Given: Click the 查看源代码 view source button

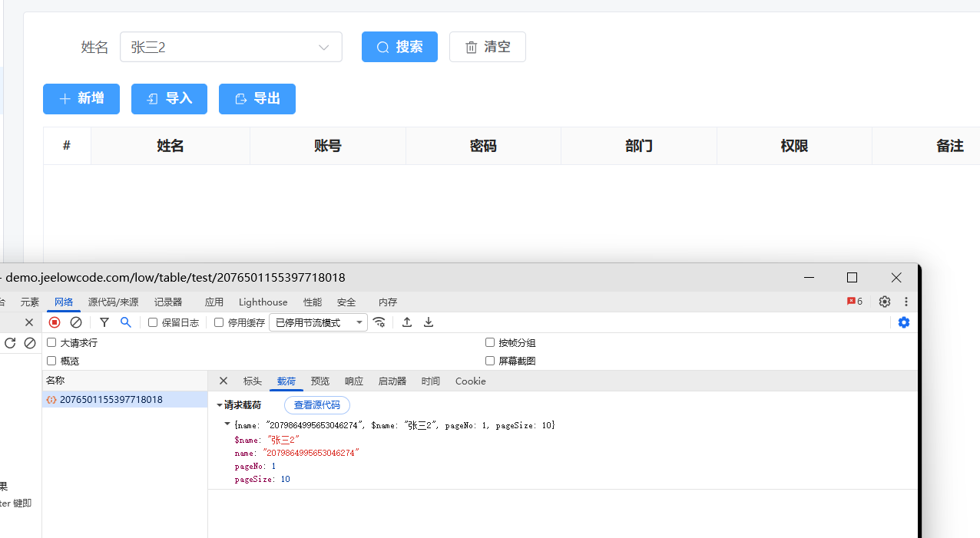Looking at the screenshot, I should pos(317,404).
